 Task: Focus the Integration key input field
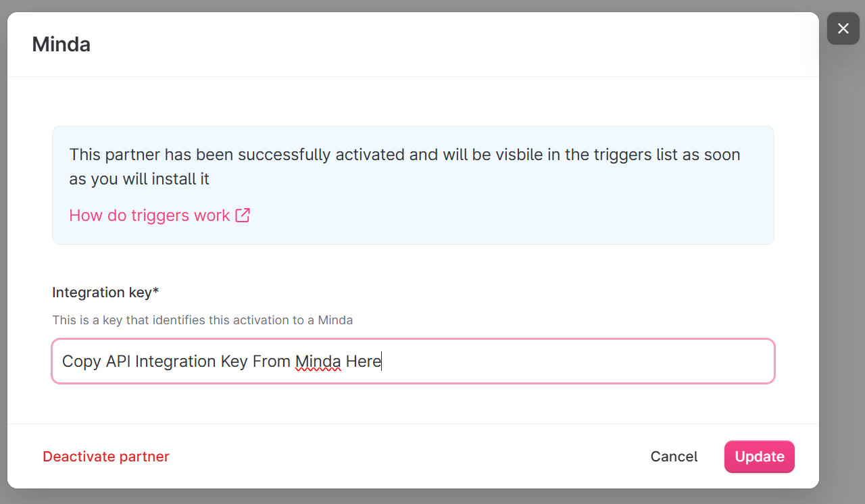tap(574, 361)
